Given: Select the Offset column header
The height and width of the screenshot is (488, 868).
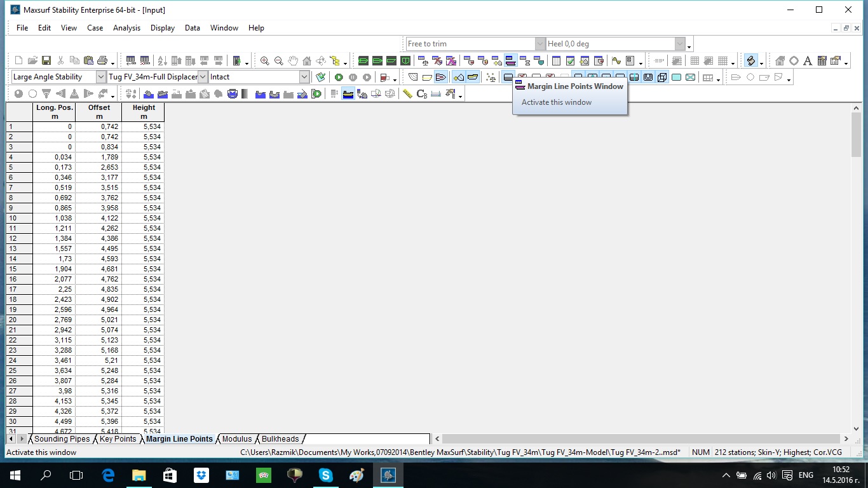Looking at the screenshot, I should [x=98, y=112].
